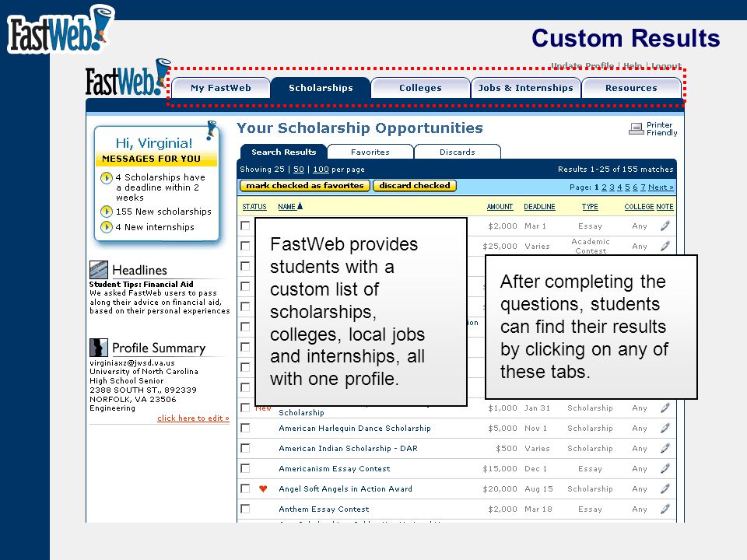This screenshot has width=747, height=560.
Task: Check the box in the $2,000 Mar 1 Essay row
Action: [x=245, y=226]
